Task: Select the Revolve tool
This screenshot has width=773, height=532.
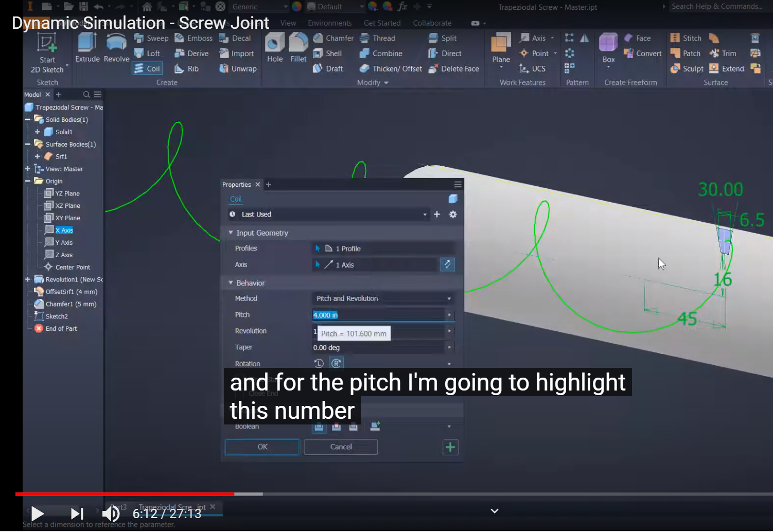Action: (116, 49)
